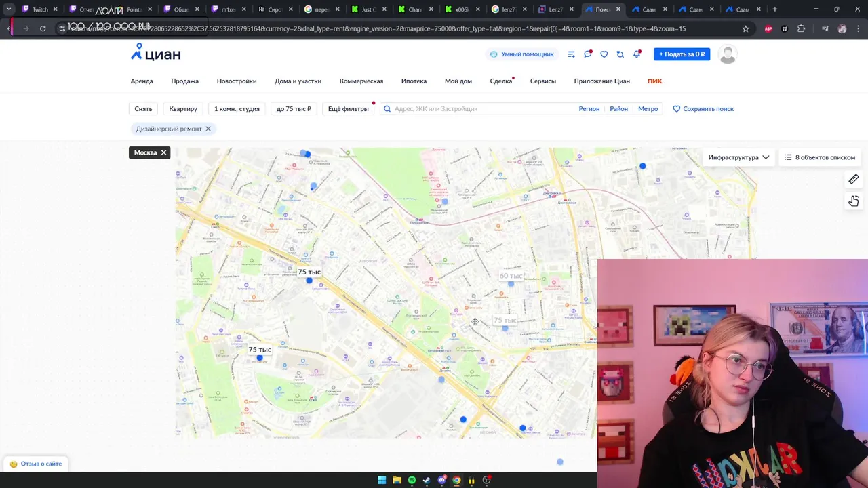The width and height of the screenshot is (868, 488).
Task: Click the Циан logo
Action: coord(155,53)
